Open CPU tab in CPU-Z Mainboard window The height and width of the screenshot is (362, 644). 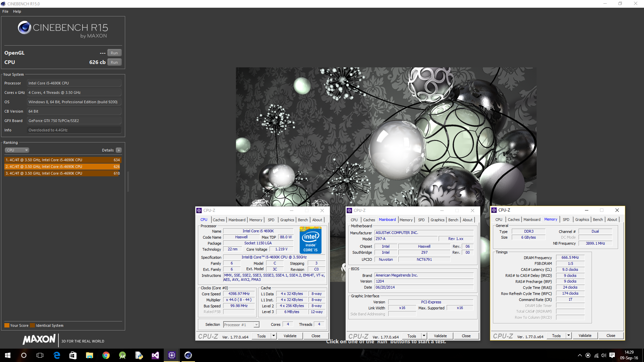click(354, 220)
